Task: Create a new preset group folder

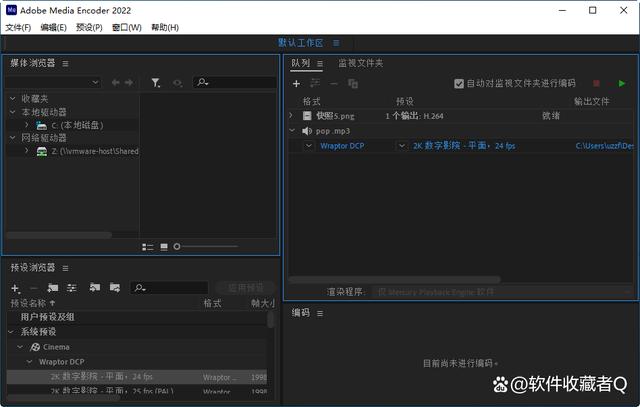Action: click(x=53, y=288)
